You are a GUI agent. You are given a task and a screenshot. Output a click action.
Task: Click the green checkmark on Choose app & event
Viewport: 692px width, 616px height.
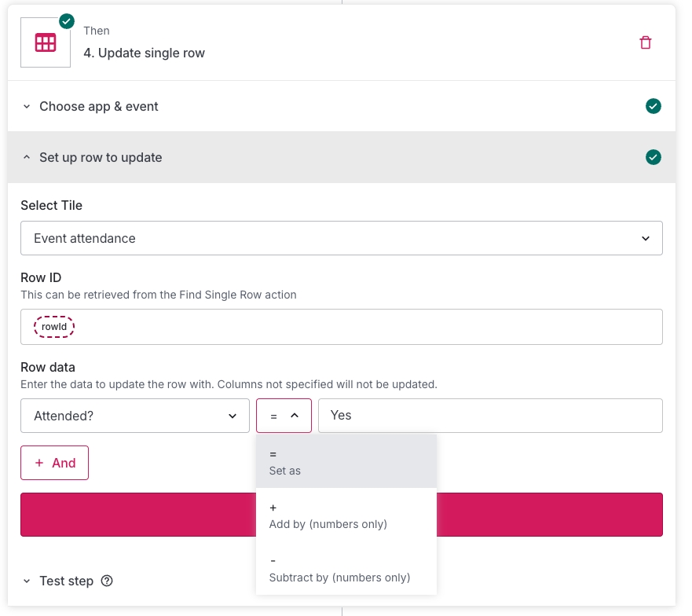(x=653, y=106)
